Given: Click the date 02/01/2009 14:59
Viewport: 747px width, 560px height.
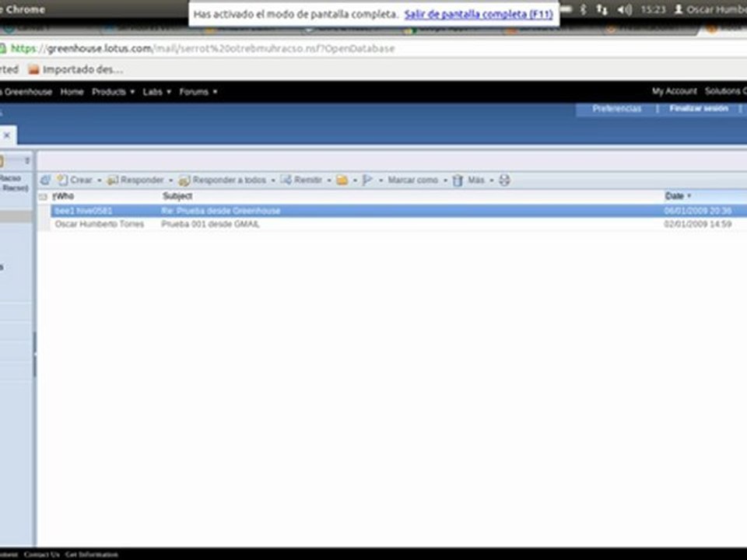Looking at the screenshot, I should [x=697, y=224].
